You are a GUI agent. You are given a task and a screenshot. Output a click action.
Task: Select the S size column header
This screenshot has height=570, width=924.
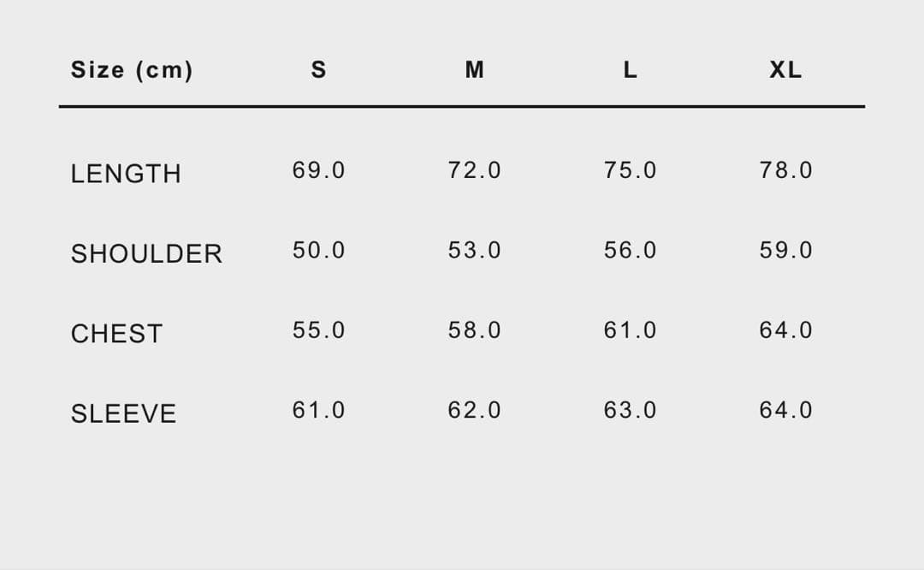[x=318, y=70]
